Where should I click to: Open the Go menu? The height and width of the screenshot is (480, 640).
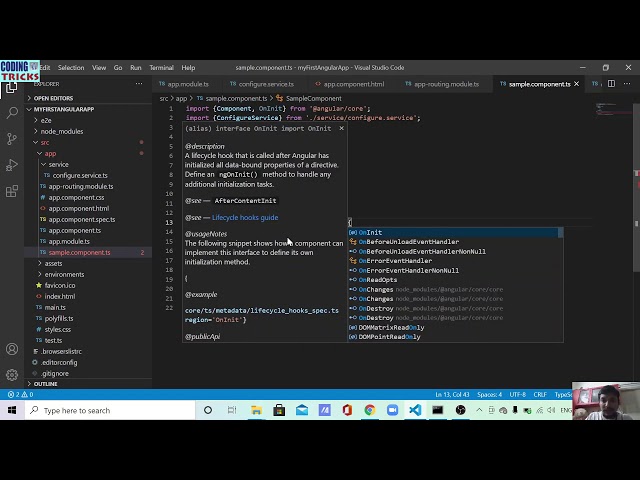tap(118, 68)
